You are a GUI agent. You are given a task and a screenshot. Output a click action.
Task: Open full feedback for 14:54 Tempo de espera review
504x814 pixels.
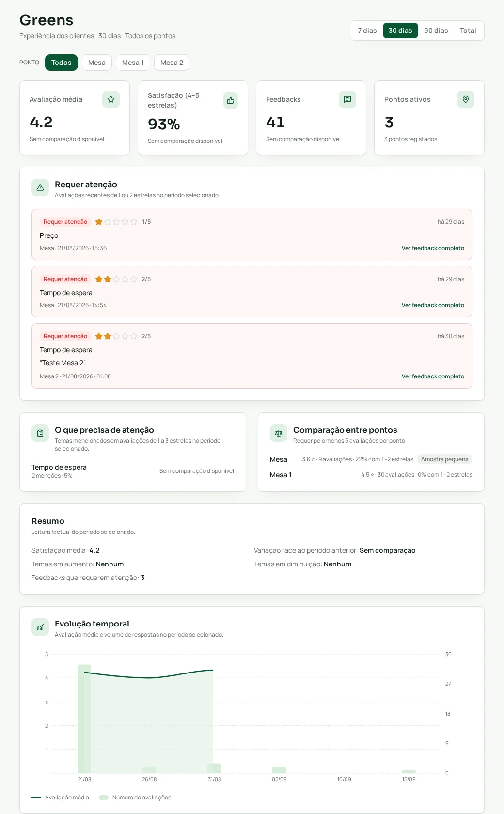point(433,305)
